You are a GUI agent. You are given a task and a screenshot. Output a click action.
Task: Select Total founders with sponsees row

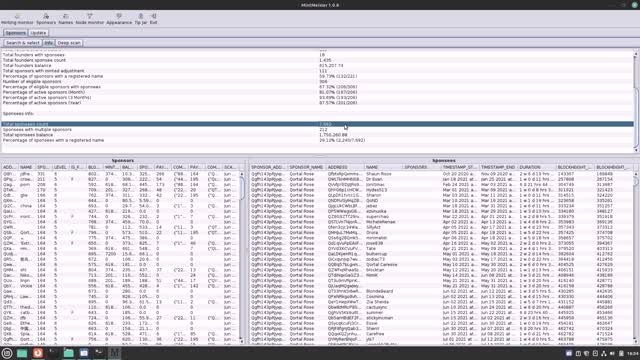[x=318, y=55]
